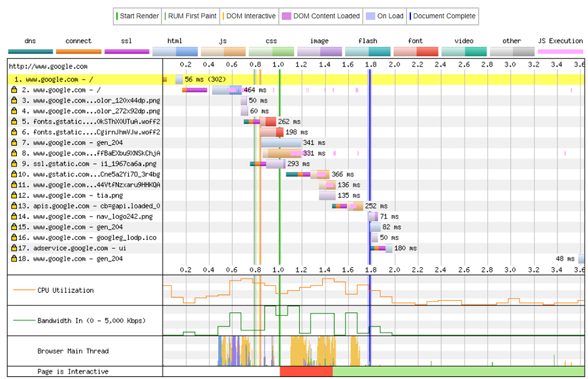
Task: Click the flash color swatch
Action: 368,52
